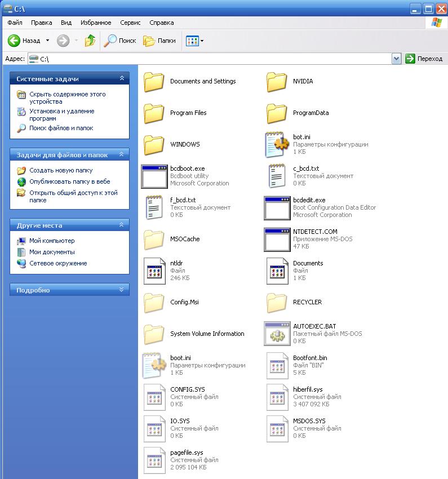Select the NVIDIA folder icon
Image resolution: width=448 pixels, height=479 pixels.
(x=276, y=82)
